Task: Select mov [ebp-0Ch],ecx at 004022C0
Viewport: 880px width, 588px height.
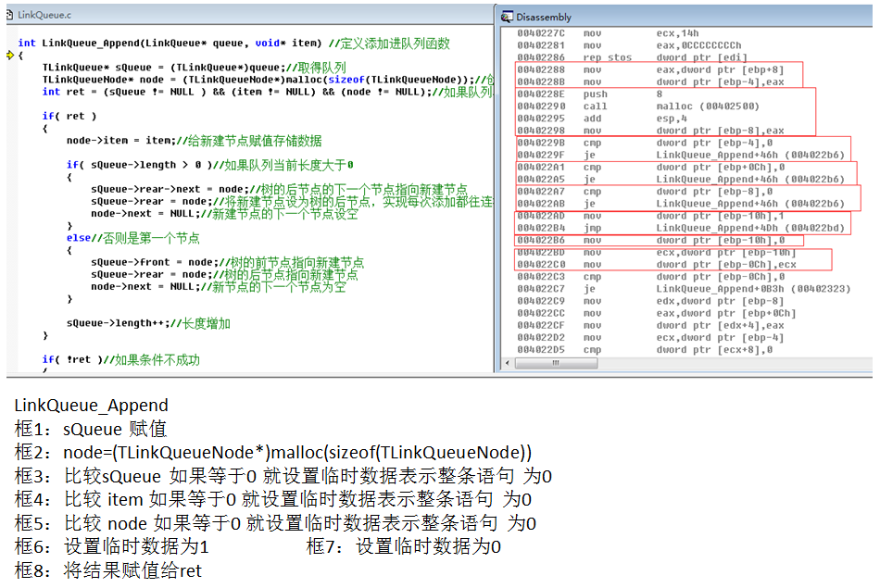Action: 656,264
